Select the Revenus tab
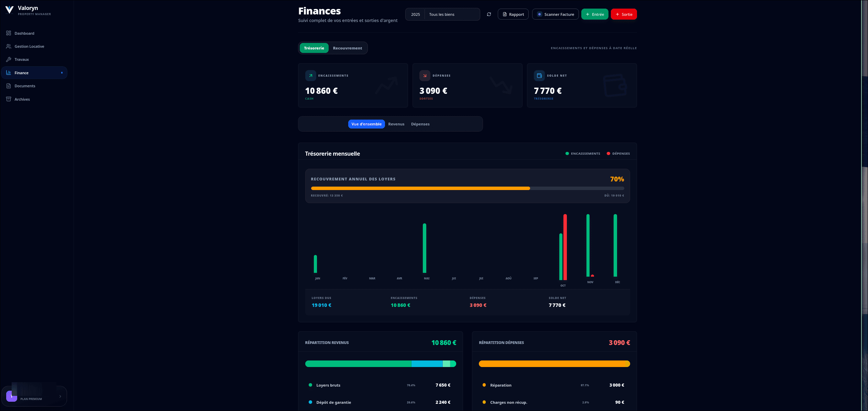The width and height of the screenshot is (868, 411). click(x=396, y=124)
